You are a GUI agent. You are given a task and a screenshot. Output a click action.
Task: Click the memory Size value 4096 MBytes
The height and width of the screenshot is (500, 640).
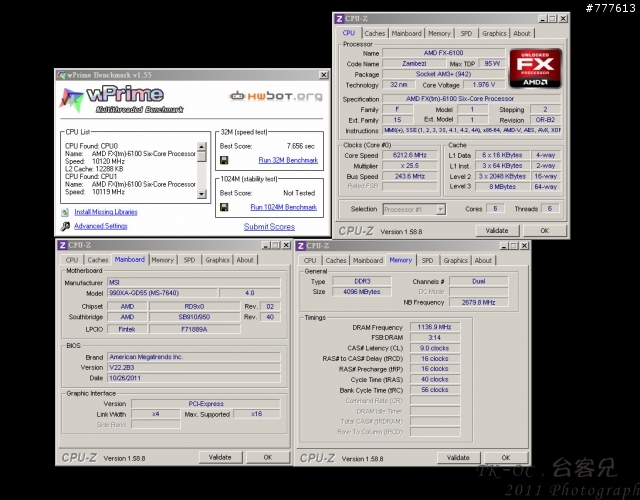point(362,292)
